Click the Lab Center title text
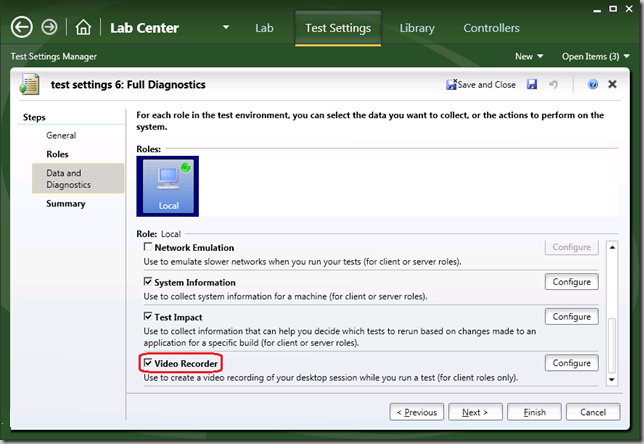Image resolution: width=644 pixels, height=444 pixels. click(x=144, y=28)
